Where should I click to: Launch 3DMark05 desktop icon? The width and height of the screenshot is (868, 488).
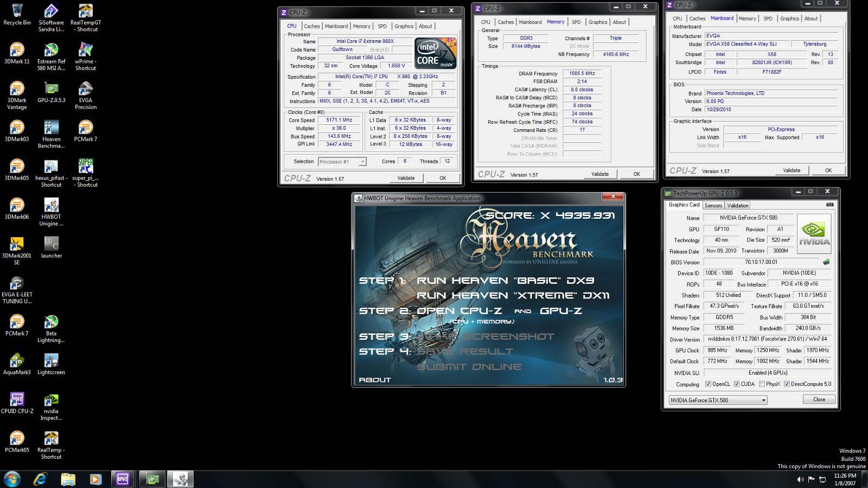tap(17, 170)
